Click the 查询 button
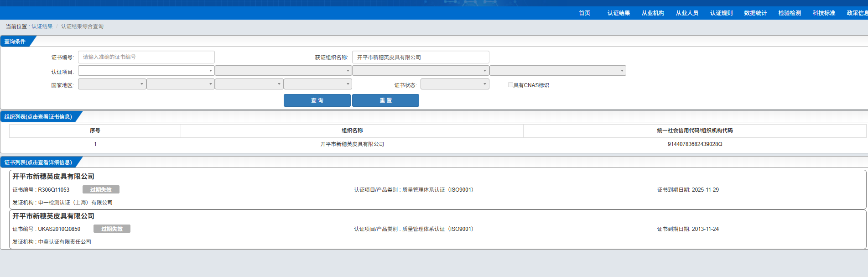The image size is (868, 277). coord(317,100)
